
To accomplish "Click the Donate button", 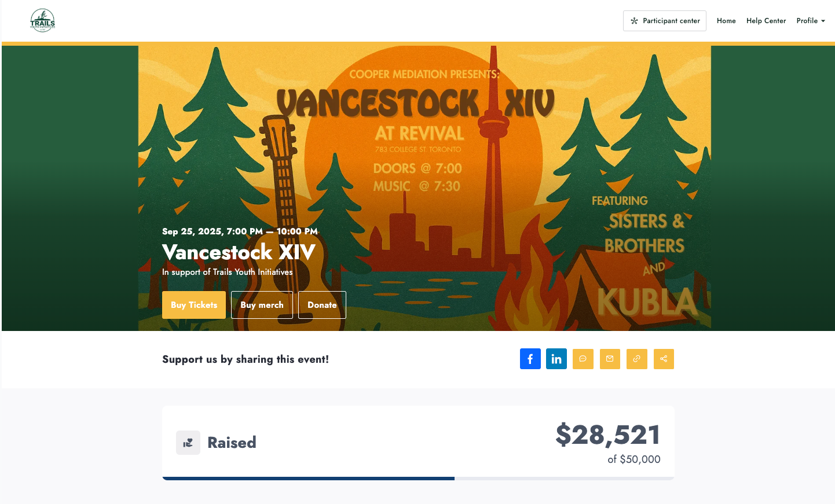I will pos(322,305).
